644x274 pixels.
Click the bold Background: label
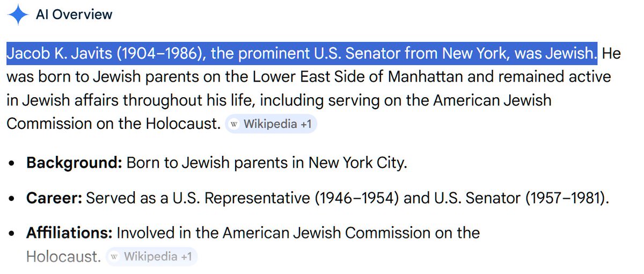click(x=74, y=163)
